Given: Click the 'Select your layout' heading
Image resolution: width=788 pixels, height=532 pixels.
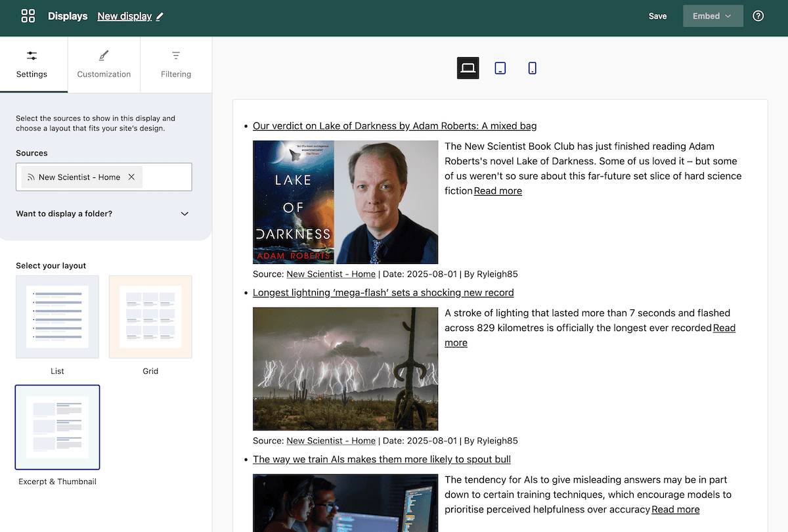Looking at the screenshot, I should (x=51, y=265).
